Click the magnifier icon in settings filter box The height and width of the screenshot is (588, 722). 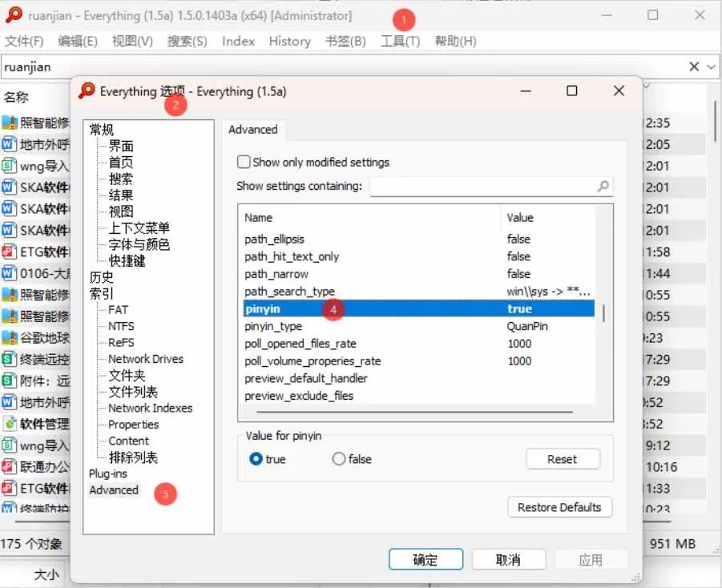coord(603,186)
